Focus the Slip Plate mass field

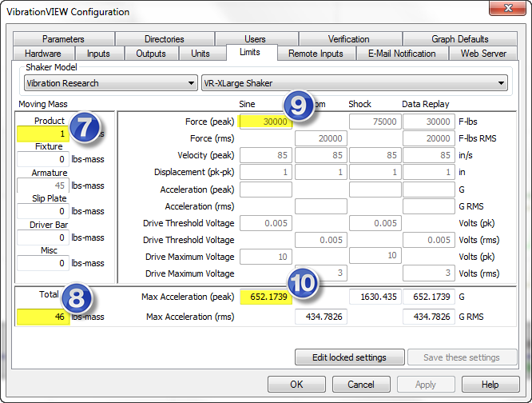tap(42, 212)
